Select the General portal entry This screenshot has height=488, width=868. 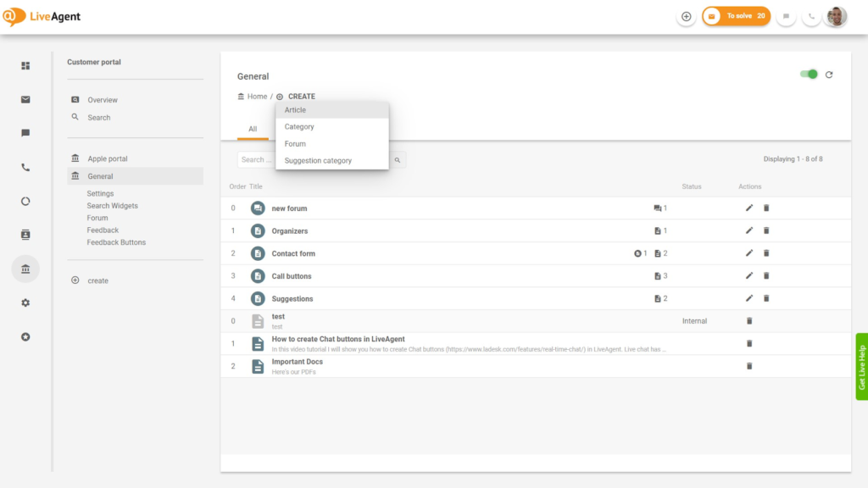click(135, 176)
